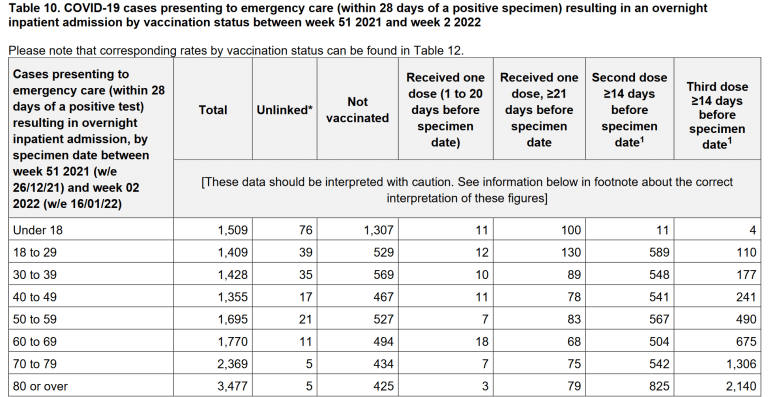Viewport: 768px width, 397px height.
Task: Select the 'Not vaccinated' column header
Action: click(x=358, y=110)
